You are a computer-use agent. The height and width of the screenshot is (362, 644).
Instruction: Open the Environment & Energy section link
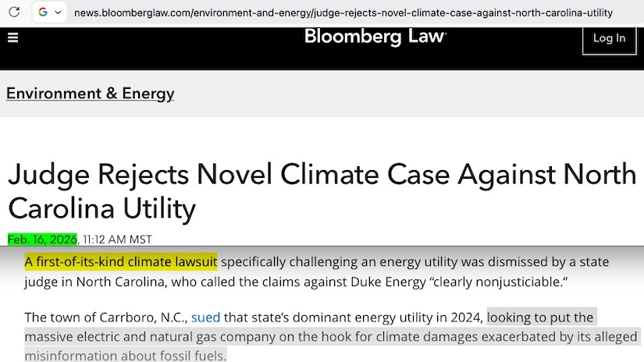point(91,94)
